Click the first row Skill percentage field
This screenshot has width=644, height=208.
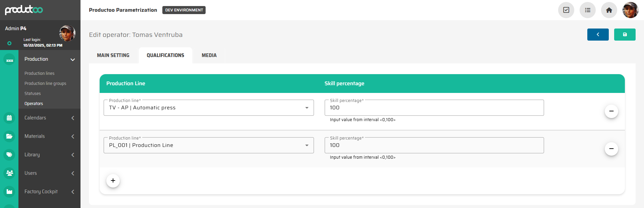click(434, 108)
